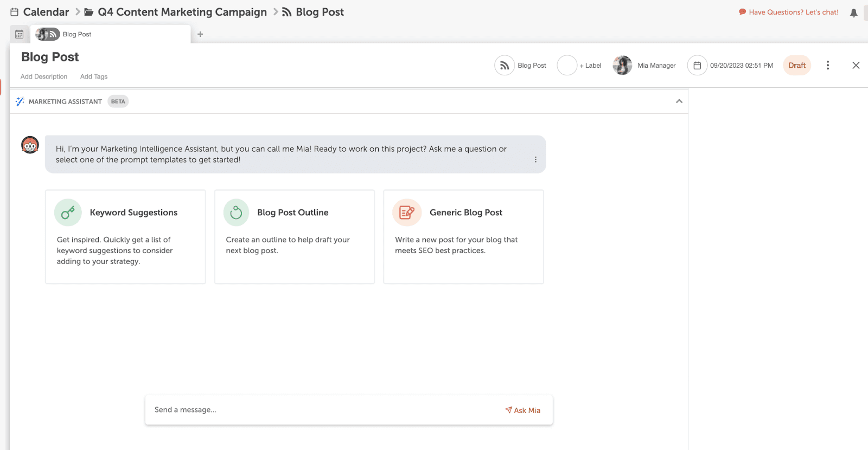The width and height of the screenshot is (868, 450).
Task: Click the + Label button
Action: coord(590,66)
